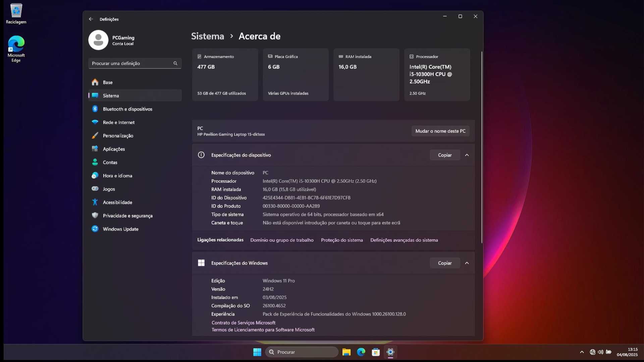Click the shield icon for Privacidade
This screenshot has width=644, height=362.
pyautogui.click(x=95, y=216)
